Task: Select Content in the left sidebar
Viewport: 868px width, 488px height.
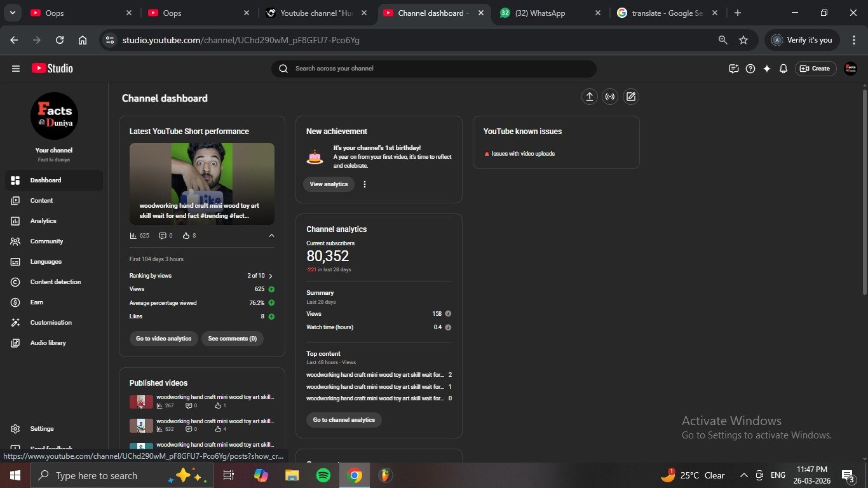Action: (x=41, y=201)
